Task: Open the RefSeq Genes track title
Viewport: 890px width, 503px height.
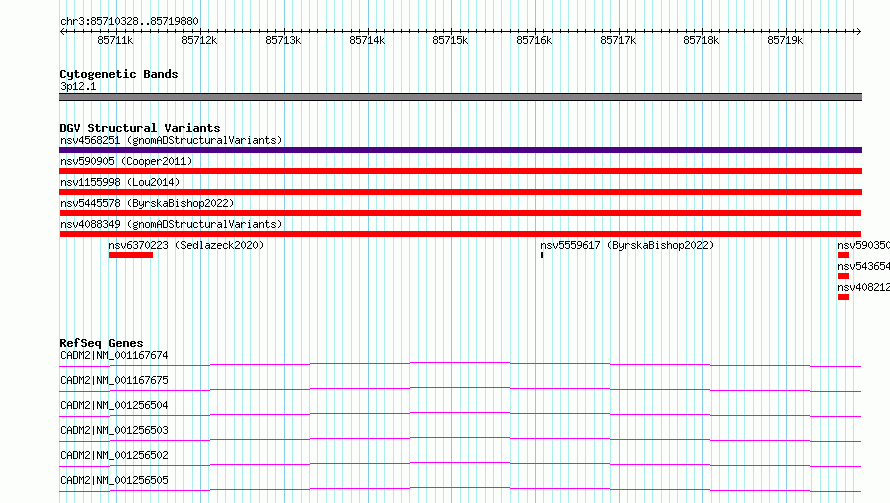Action: (x=101, y=343)
